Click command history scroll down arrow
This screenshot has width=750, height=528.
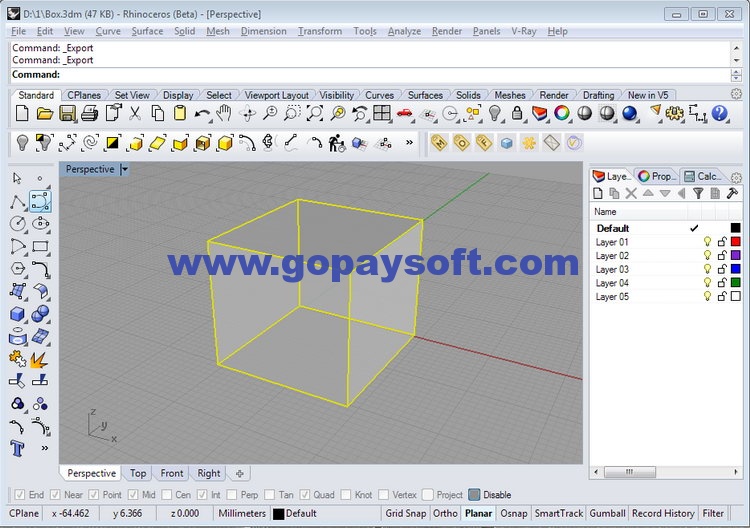(x=736, y=60)
